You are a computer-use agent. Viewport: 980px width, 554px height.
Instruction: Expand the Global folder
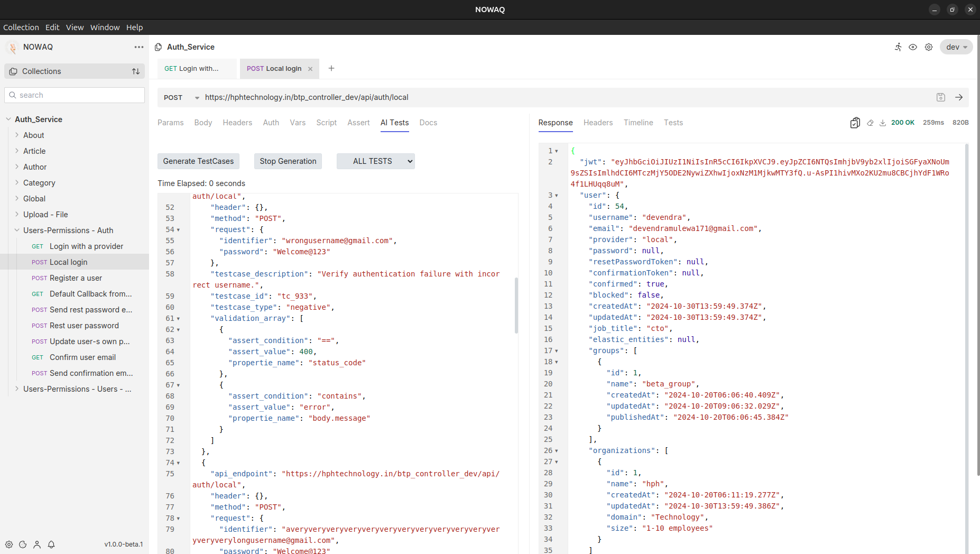17,199
